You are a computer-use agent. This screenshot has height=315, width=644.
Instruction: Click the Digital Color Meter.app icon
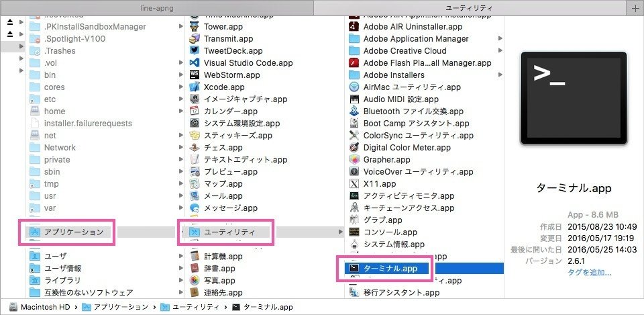click(x=354, y=147)
